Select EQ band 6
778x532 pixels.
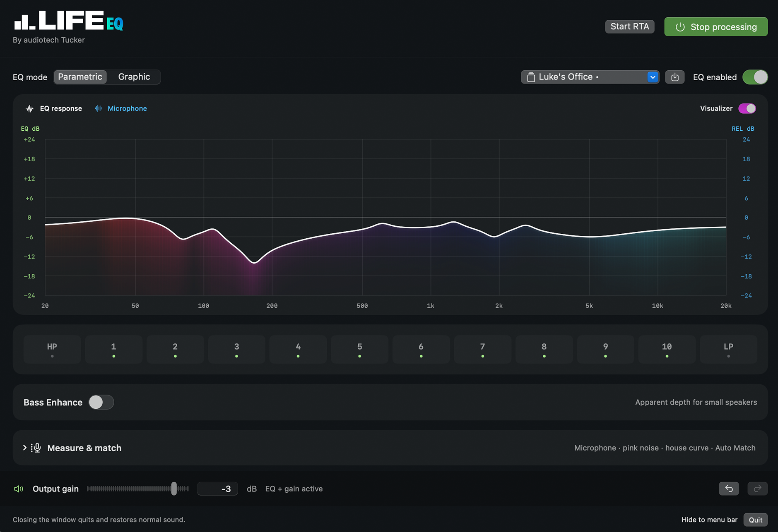pos(421,350)
